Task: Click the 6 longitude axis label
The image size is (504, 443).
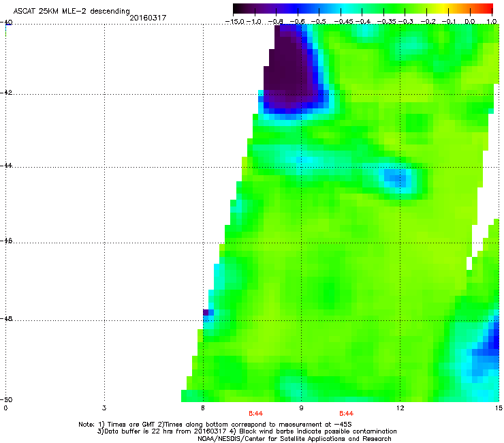Action: (x=203, y=408)
